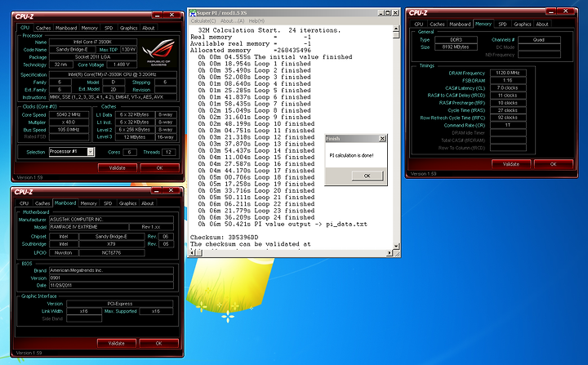Click Validate button in CPU-Z CPU window
588x365 pixels.
pos(118,167)
